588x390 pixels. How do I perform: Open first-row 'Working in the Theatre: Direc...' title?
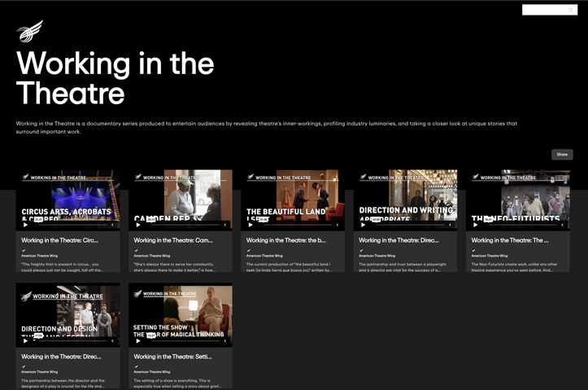(x=399, y=240)
